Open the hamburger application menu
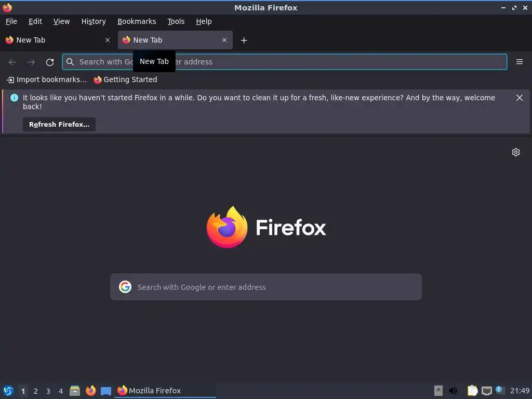Image resolution: width=532 pixels, height=399 pixels. pos(519,62)
